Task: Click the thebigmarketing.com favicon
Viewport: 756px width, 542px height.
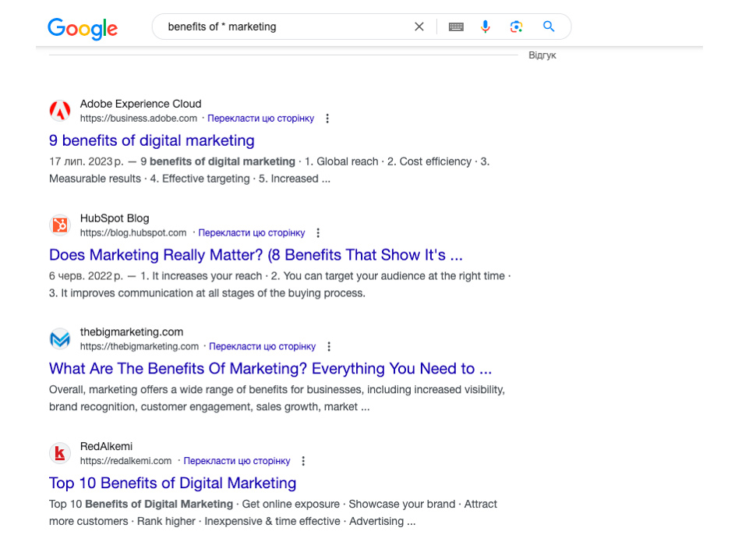Action: pyautogui.click(x=60, y=338)
